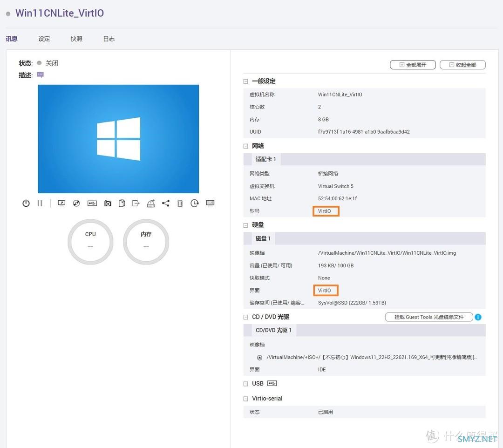Collapse the 网络 section
Viewport: 503px width, 448px height.
click(x=246, y=146)
